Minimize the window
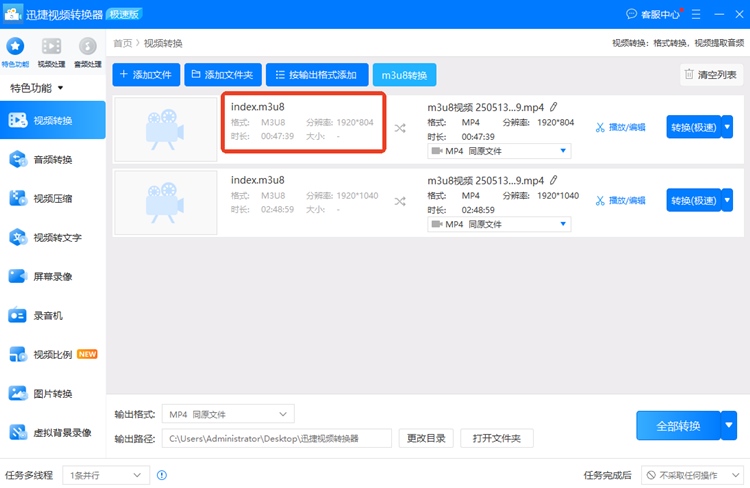The image size is (750, 488). click(x=719, y=14)
